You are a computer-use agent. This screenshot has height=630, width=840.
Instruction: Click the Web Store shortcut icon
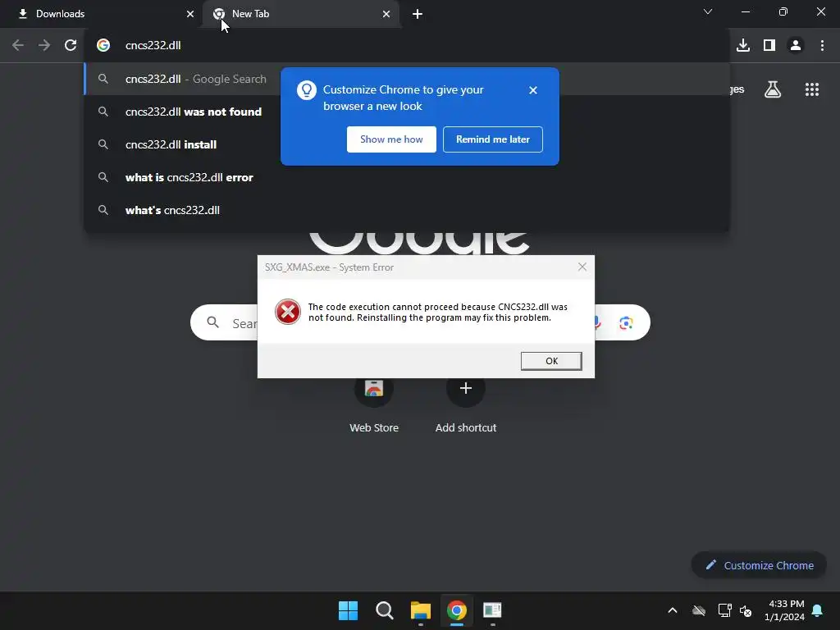coord(374,388)
